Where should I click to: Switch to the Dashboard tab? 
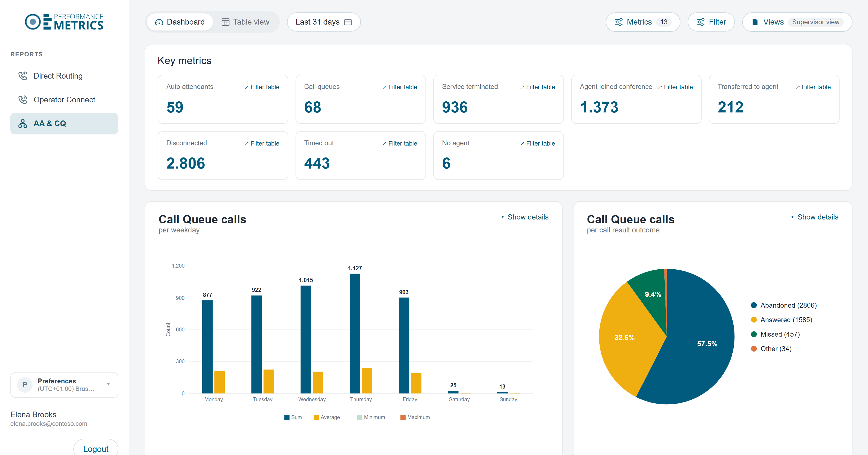click(x=180, y=22)
